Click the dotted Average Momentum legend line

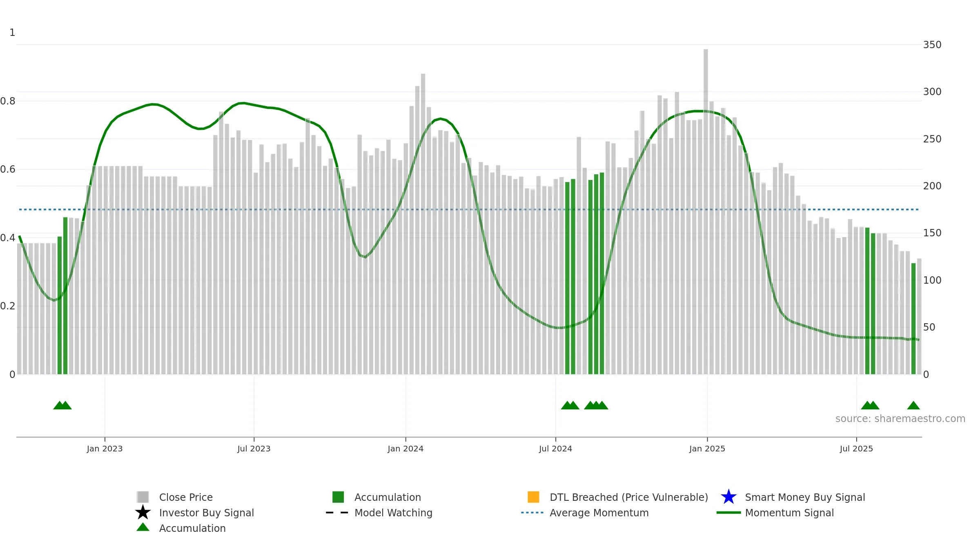pyautogui.click(x=532, y=513)
